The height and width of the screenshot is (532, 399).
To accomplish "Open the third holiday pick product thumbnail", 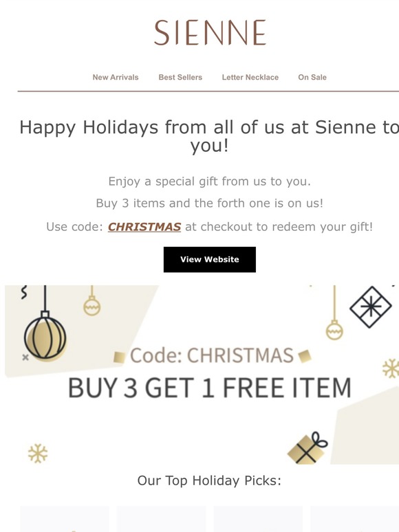I will 258,519.
